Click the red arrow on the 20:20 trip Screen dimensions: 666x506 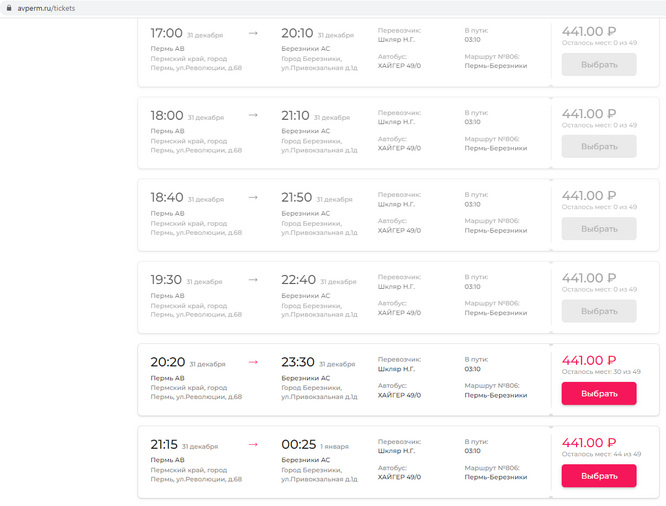coord(253,362)
